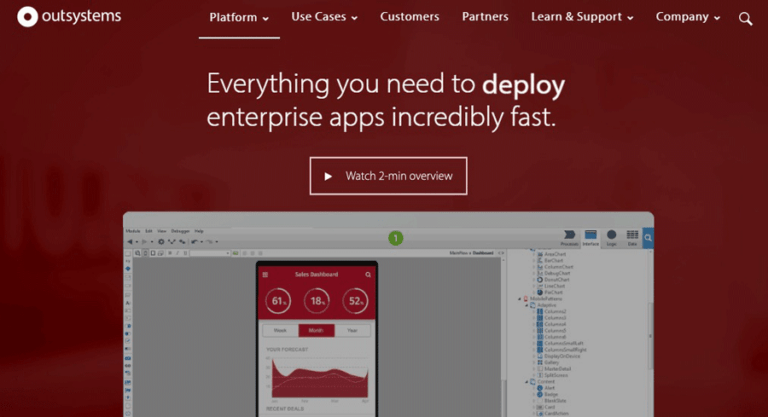Go to the Customers page
Screen dimensions: 768x417
[x=409, y=17]
